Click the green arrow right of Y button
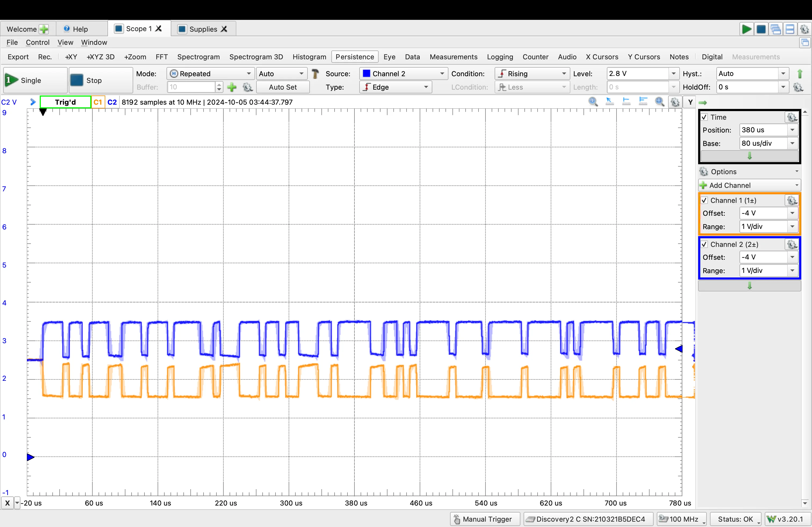Image resolution: width=812 pixels, height=527 pixels. pyautogui.click(x=703, y=102)
